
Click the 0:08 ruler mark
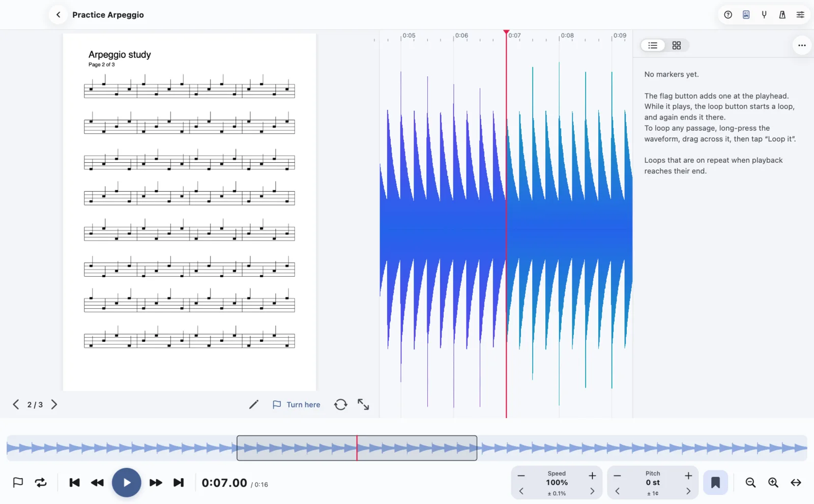pyautogui.click(x=567, y=36)
